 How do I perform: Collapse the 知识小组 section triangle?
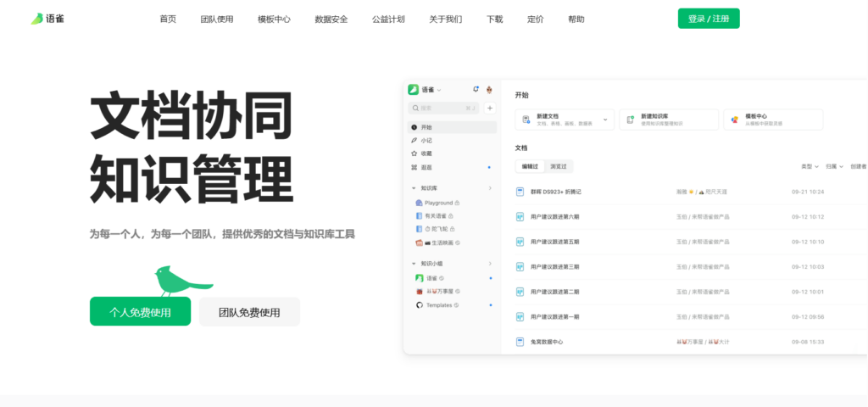pyautogui.click(x=414, y=264)
